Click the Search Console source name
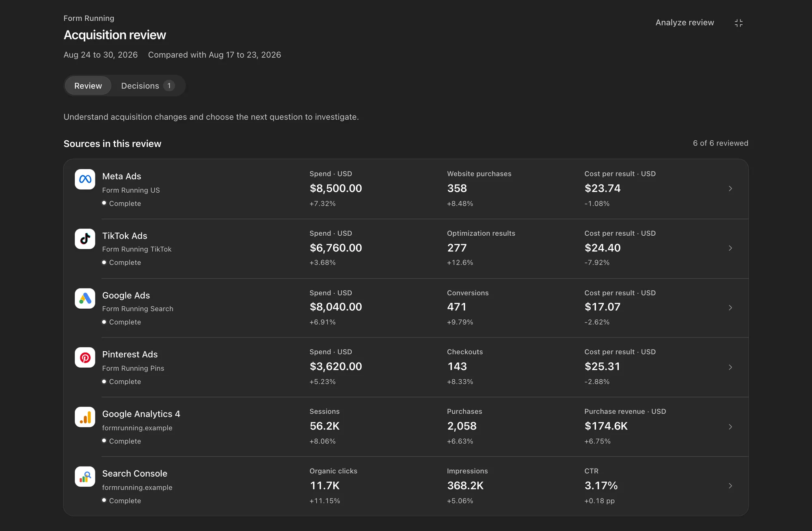The image size is (812, 531). point(135,474)
